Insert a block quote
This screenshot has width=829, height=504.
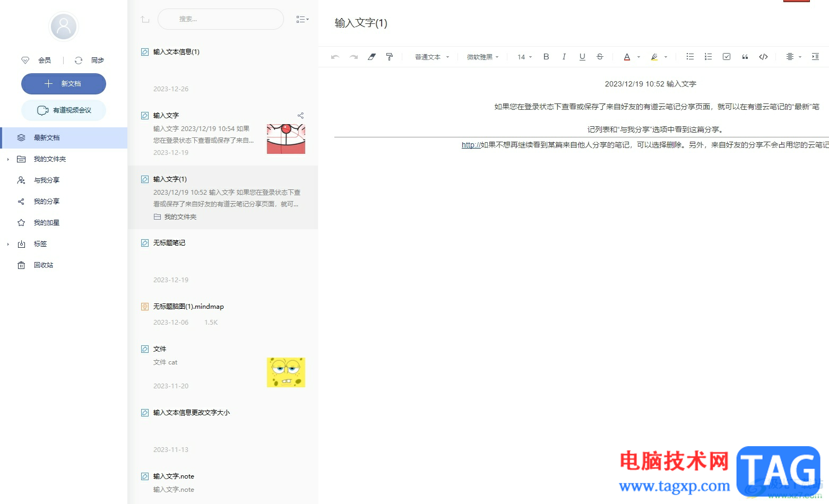pos(745,57)
